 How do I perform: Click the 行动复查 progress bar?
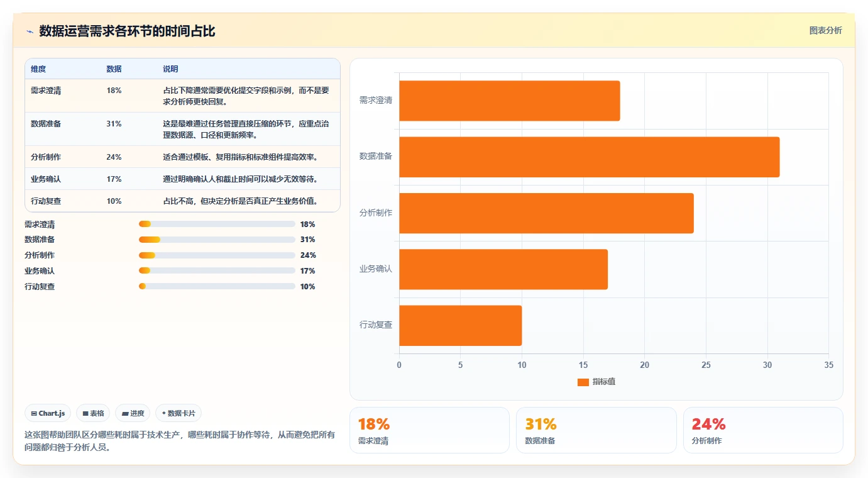point(217,286)
